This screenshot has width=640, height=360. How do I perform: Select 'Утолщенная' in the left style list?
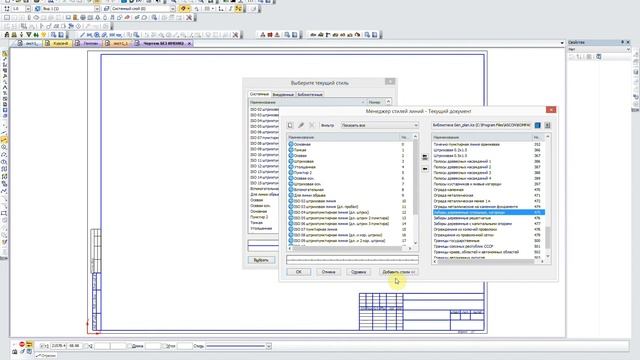(305, 167)
